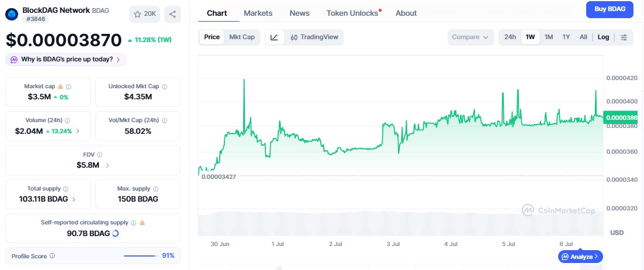Viewport: 644px width, 270px height.
Task: Expand Total supply details chevron
Action: [x=74, y=199]
